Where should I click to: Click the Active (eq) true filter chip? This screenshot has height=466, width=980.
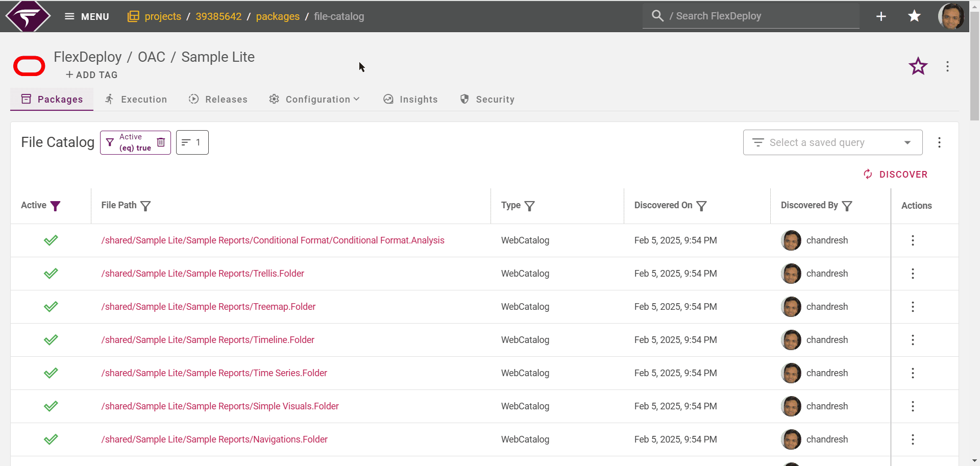[135, 142]
